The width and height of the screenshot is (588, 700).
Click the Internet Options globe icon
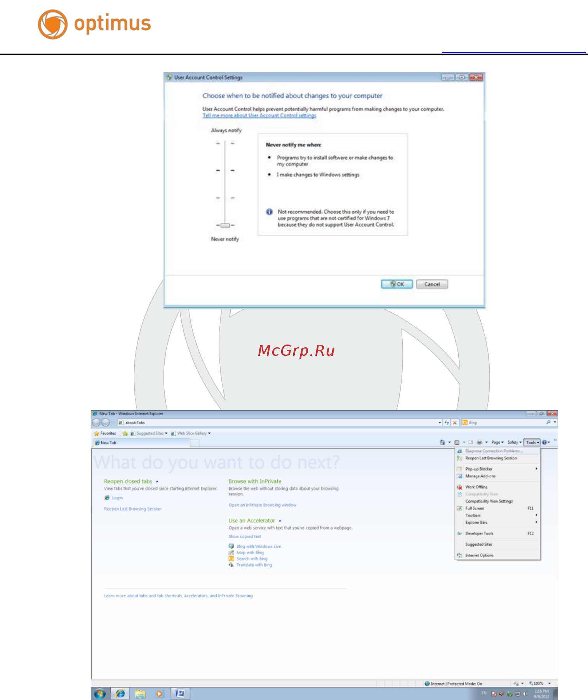pos(459,555)
